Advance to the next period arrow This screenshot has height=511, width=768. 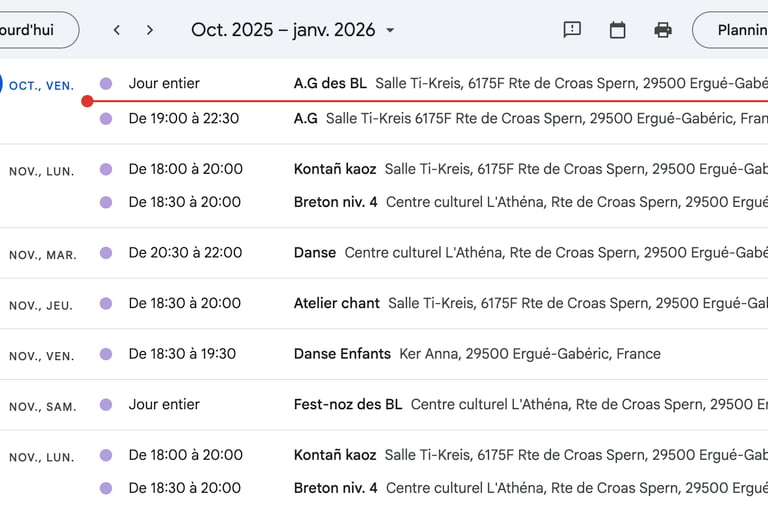click(x=150, y=30)
